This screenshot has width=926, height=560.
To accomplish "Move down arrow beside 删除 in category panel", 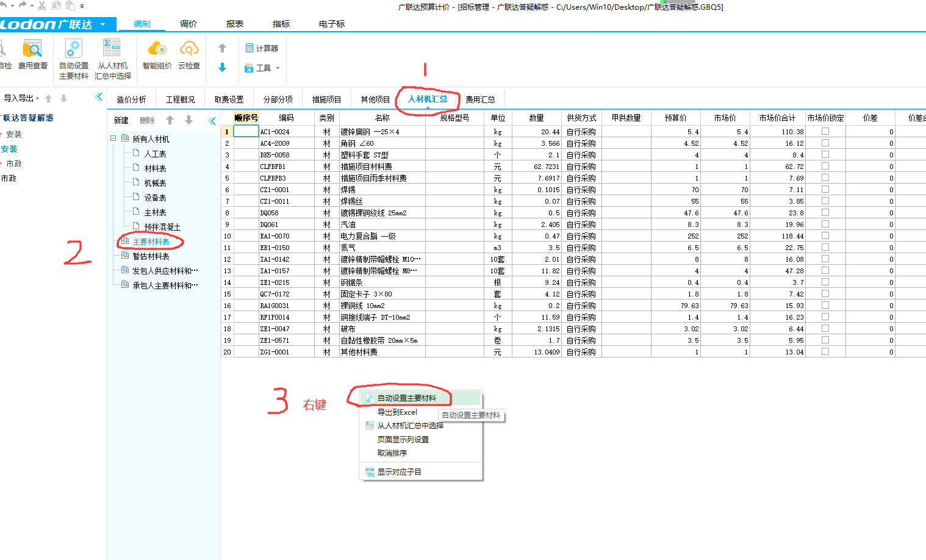I will pos(189,120).
